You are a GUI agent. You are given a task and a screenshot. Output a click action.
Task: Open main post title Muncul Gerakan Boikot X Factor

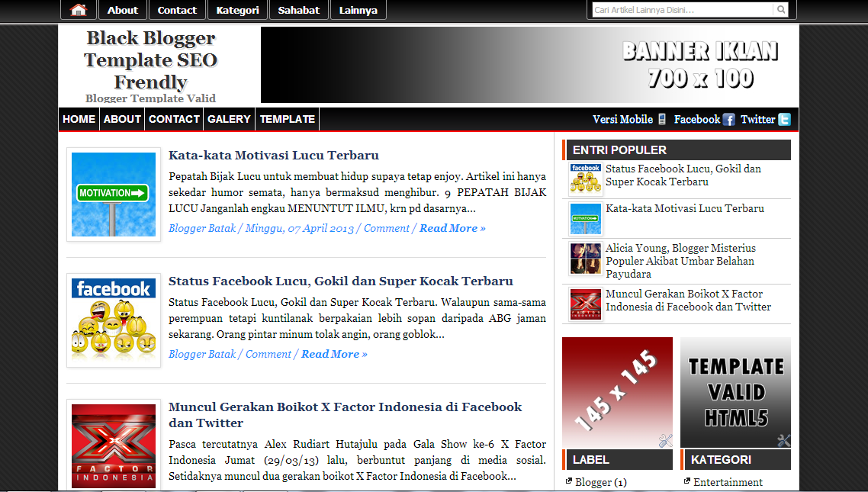point(345,414)
